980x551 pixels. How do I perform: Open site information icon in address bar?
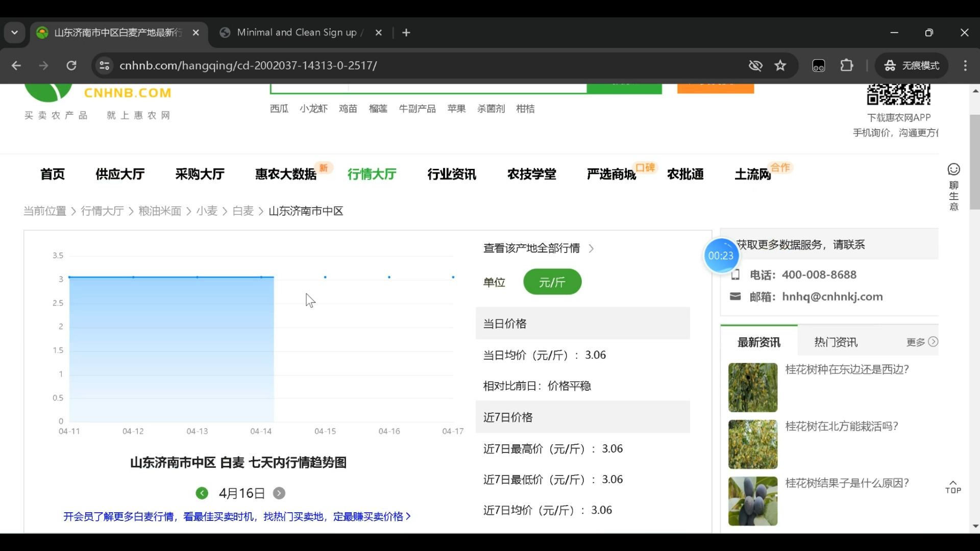pyautogui.click(x=104, y=65)
